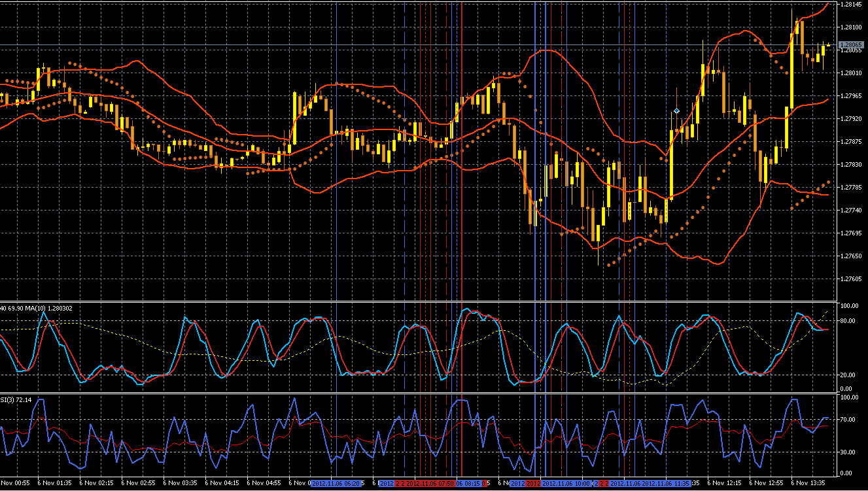Click the 6 Nov 04:15 time label
This screenshot has width=868, height=491.
coord(222,483)
